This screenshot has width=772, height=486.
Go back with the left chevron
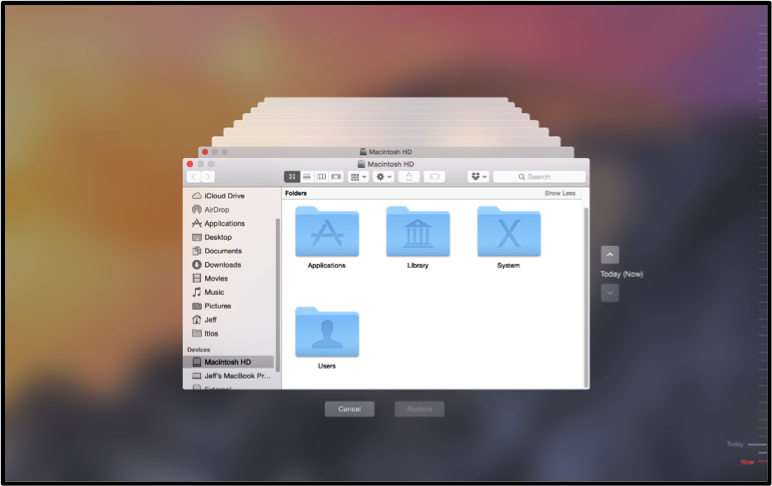point(194,177)
